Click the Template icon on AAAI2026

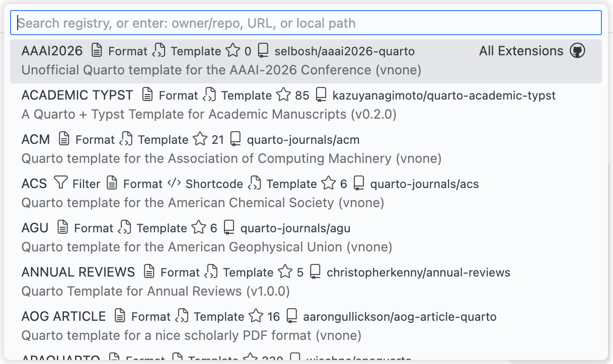click(158, 50)
